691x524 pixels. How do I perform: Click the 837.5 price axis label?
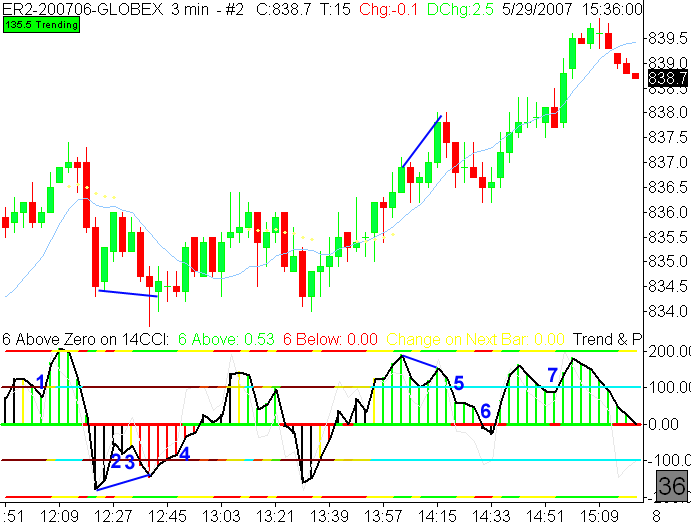tap(668, 138)
